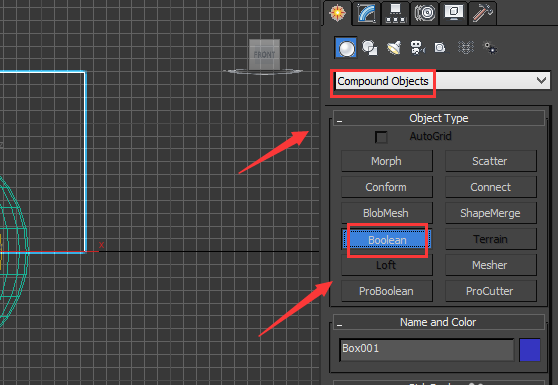
Task: Select the Shapes category icon
Action: pyautogui.click(x=370, y=47)
